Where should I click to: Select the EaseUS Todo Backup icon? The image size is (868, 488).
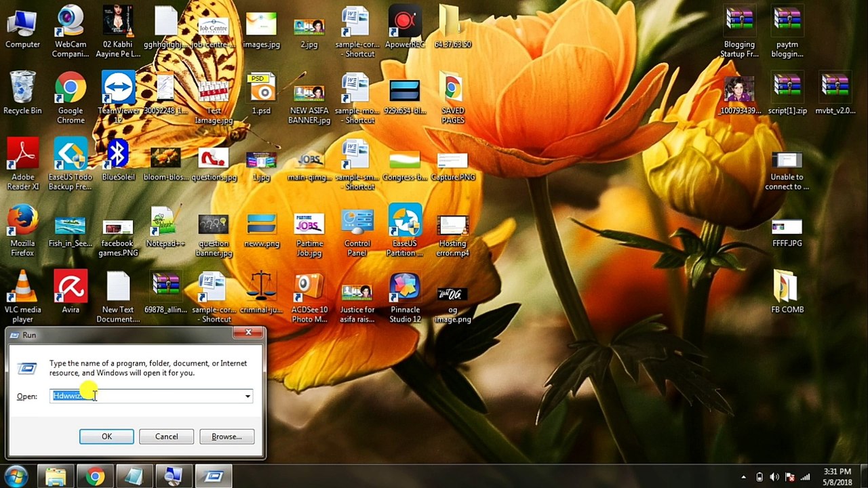coord(71,163)
